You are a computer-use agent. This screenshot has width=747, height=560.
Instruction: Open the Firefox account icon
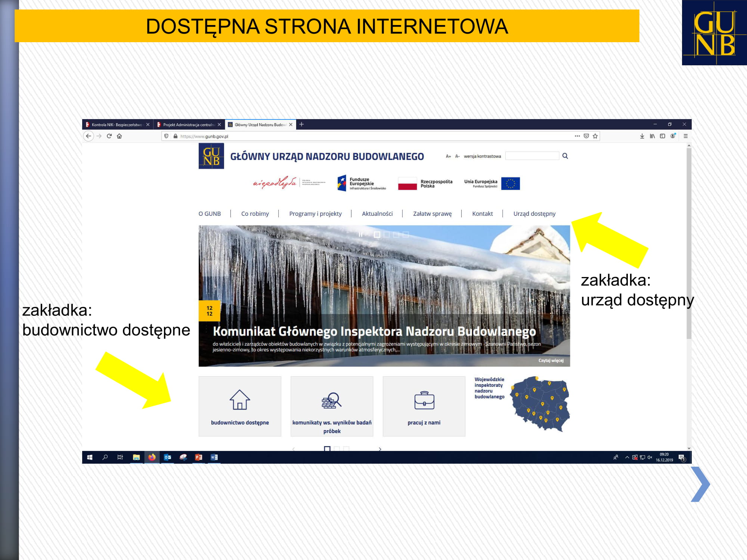click(673, 136)
